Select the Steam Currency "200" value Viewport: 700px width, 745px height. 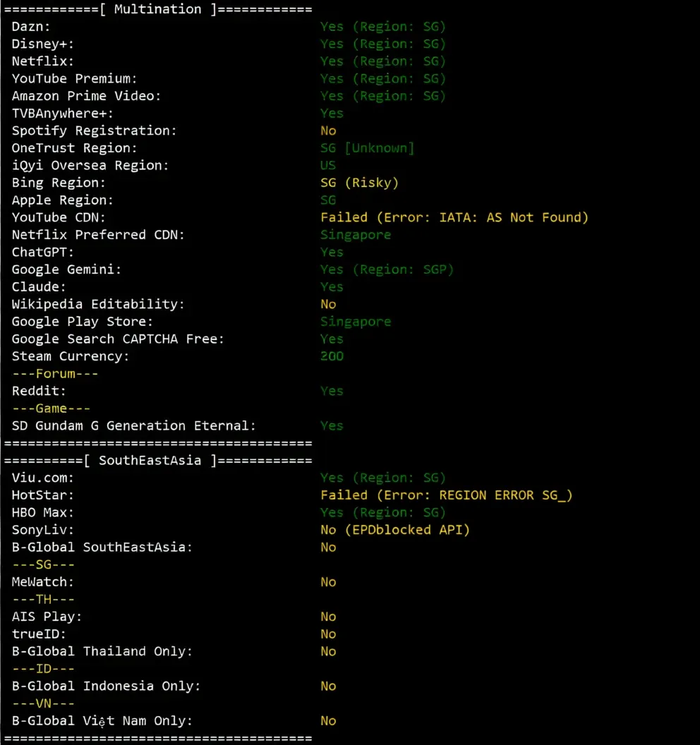point(332,356)
